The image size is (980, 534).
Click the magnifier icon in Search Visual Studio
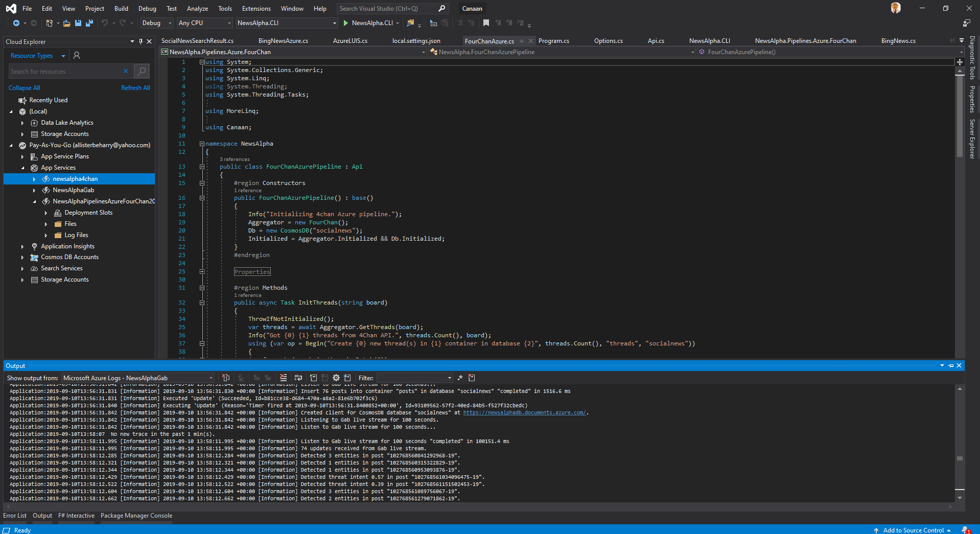pyautogui.click(x=442, y=8)
